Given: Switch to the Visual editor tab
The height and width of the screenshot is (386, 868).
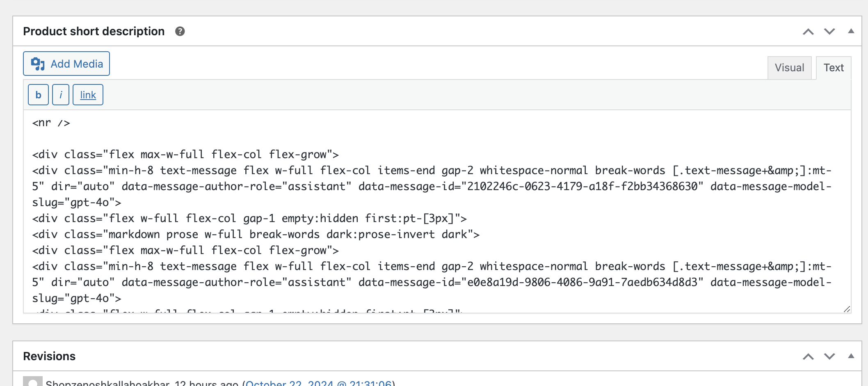Looking at the screenshot, I should [x=789, y=68].
